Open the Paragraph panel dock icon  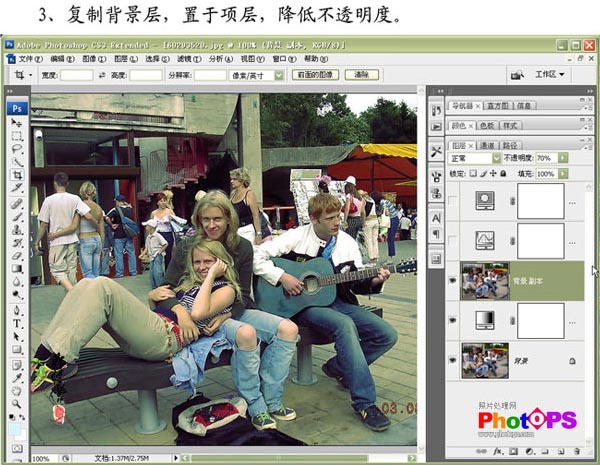(436, 233)
